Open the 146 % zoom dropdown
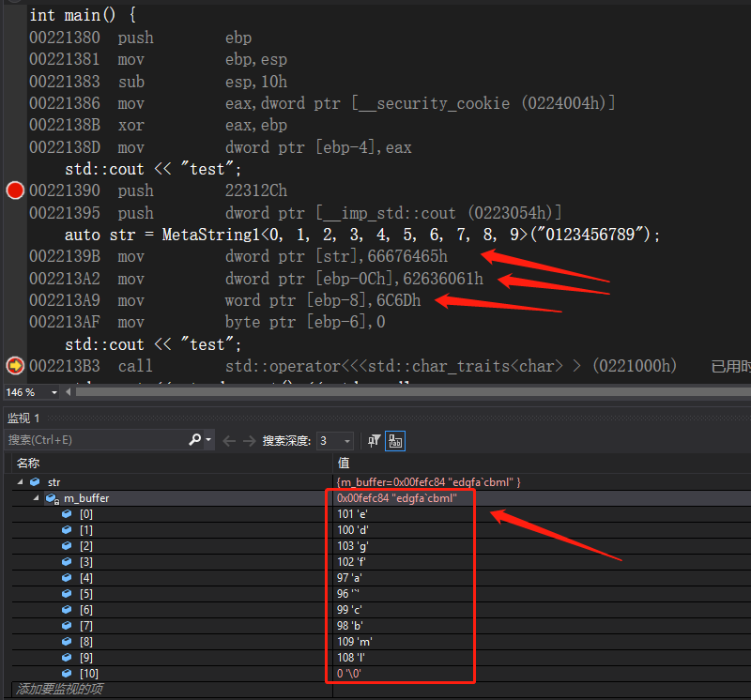Image resolution: width=751 pixels, height=700 pixels. 54,392
